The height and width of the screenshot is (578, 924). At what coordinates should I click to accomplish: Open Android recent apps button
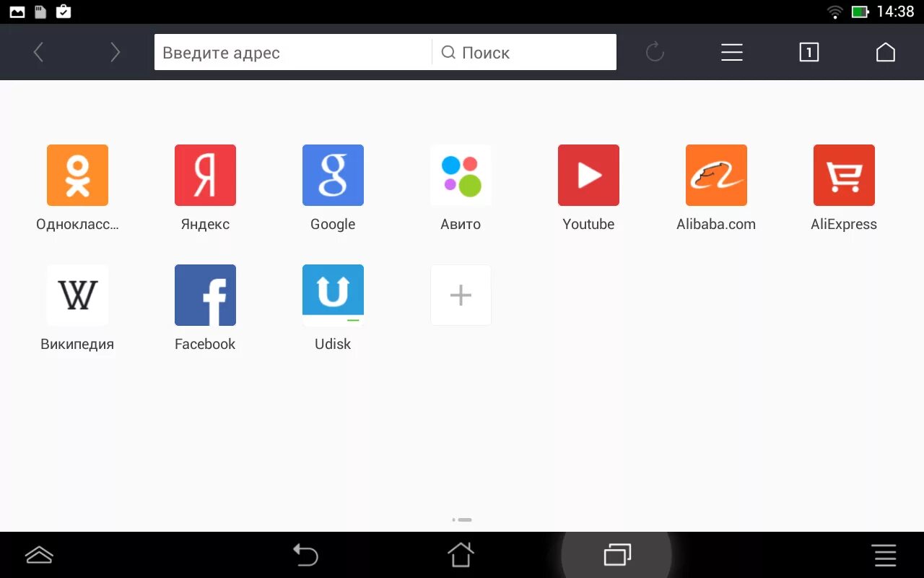pos(617,555)
